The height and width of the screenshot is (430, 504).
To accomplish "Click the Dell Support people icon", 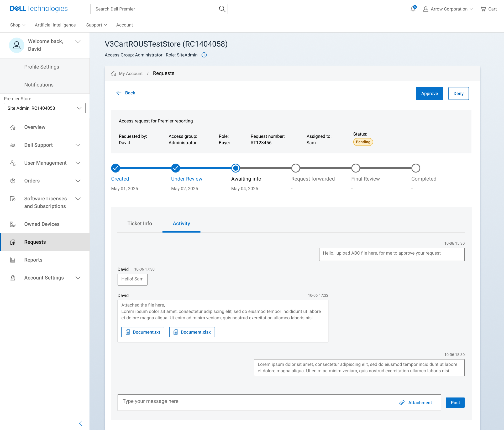I will point(13,145).
